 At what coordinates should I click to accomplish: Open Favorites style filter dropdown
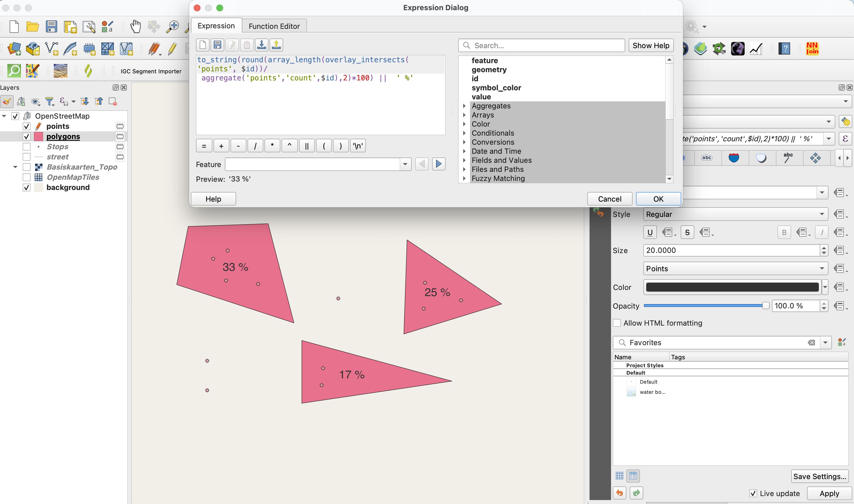pyautogui.click(x=825, y=343)
